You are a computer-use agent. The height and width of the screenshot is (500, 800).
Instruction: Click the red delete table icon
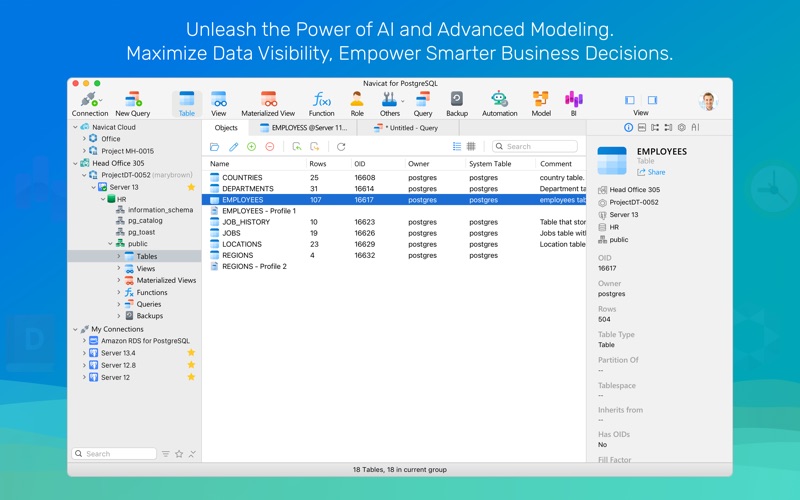coord(270,147)
